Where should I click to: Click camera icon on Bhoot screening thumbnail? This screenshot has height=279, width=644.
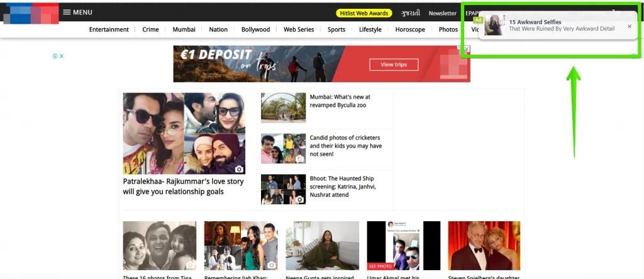coord(300,199)
